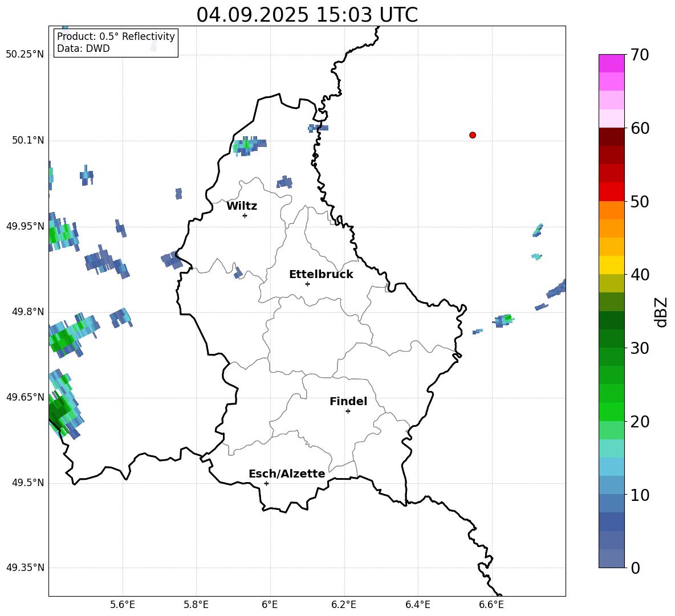Click the title 04.09.2025 15:03 UTC
This screenshot has width=675, height=616.
307,15
